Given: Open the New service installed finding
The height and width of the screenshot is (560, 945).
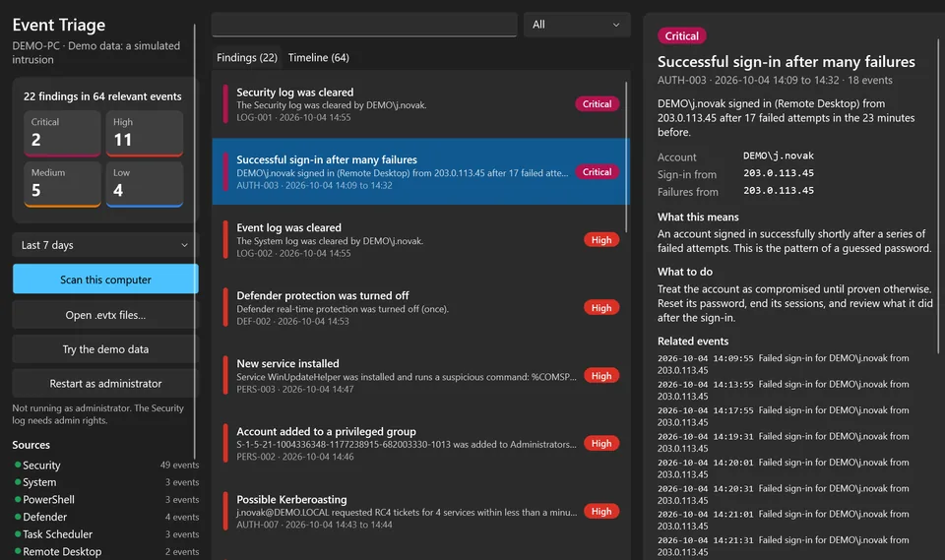Looking at the screenshot, I should click(420, 376).
